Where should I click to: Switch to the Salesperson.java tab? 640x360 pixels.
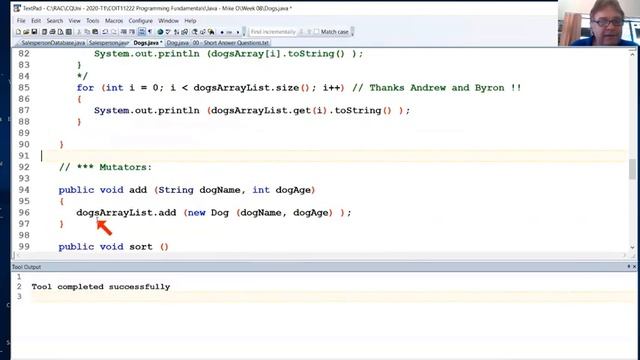point(109,43)
